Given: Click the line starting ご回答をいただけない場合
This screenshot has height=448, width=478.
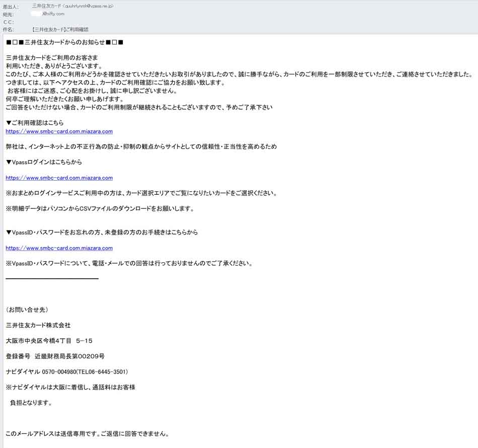Looking at the screenshot, I should 139,107.
